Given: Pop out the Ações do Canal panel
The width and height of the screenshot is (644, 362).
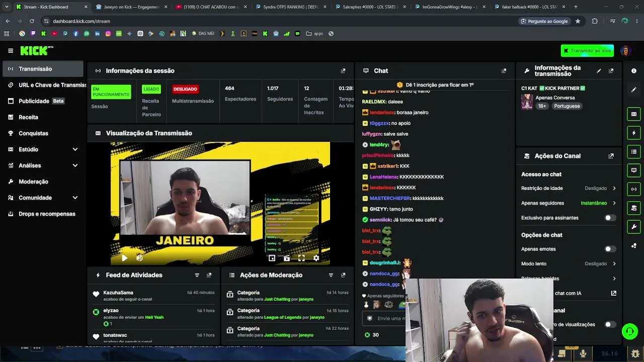Looking at the screenshot, I should [611, 156].
